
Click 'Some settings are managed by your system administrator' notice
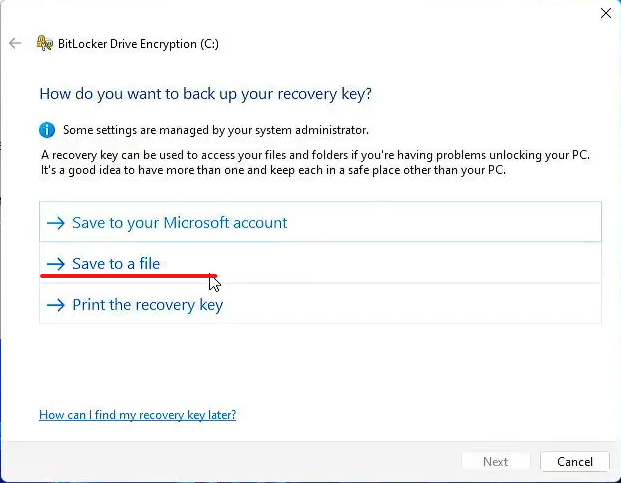pyautogui.click(x=216, y=130)
